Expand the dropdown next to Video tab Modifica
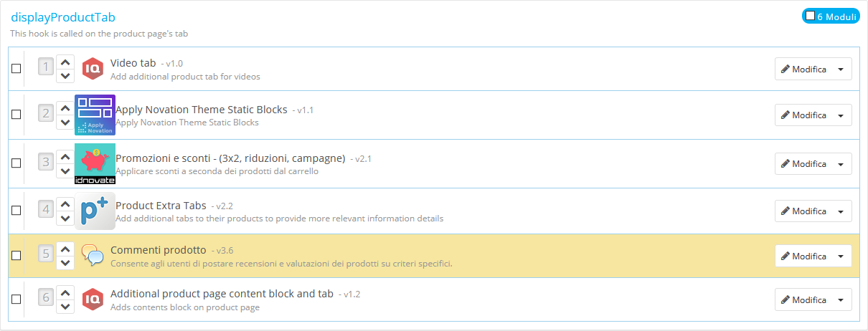Screen dimensions: 868x331 tap(841, 69)
